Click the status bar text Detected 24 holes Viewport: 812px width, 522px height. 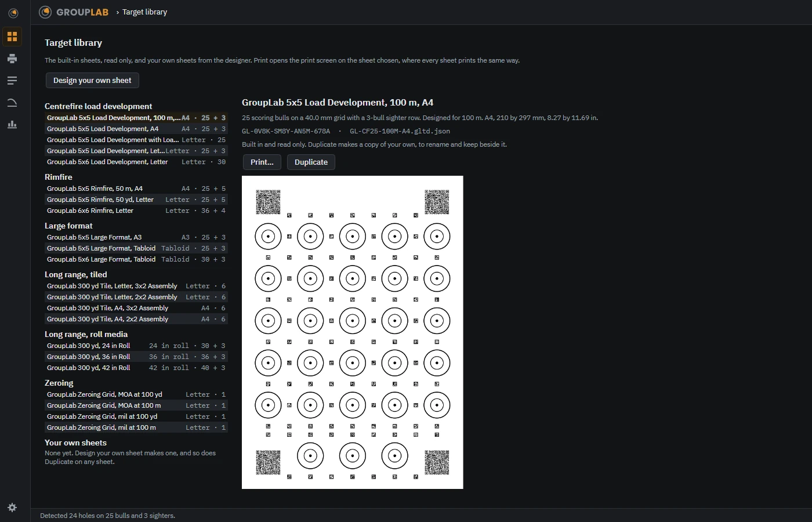point(107,516)
